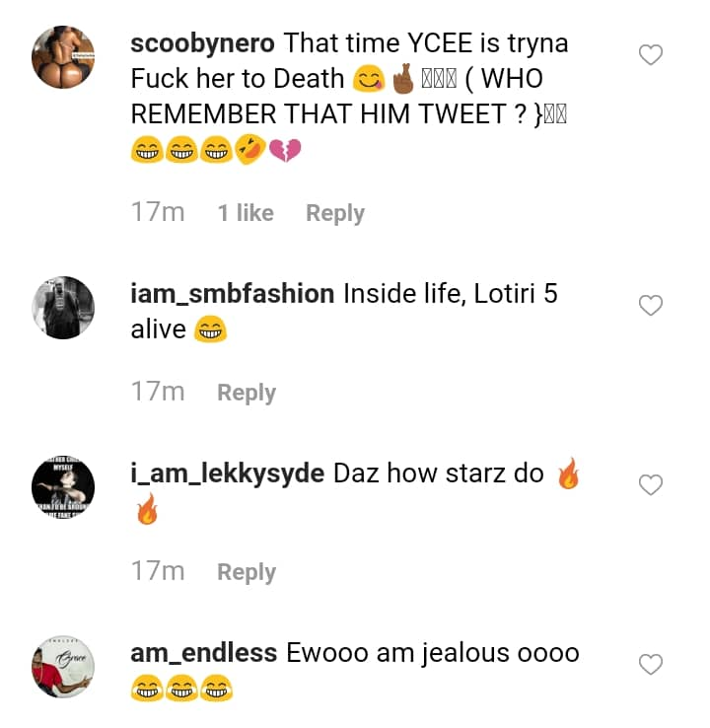The image size is (710, 728).
Task: Reply to scoobynero's comment
Action: [335, 213]
